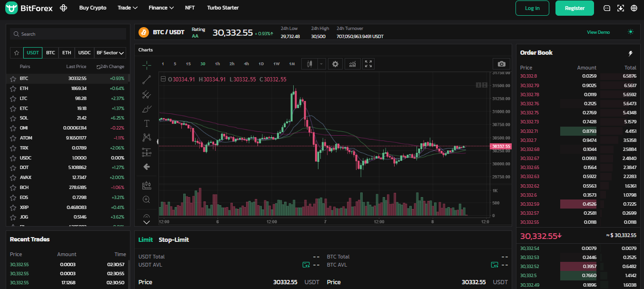Screen dimensions: 644x289
Task: Open the View Demo link
Action: [598, 32]
